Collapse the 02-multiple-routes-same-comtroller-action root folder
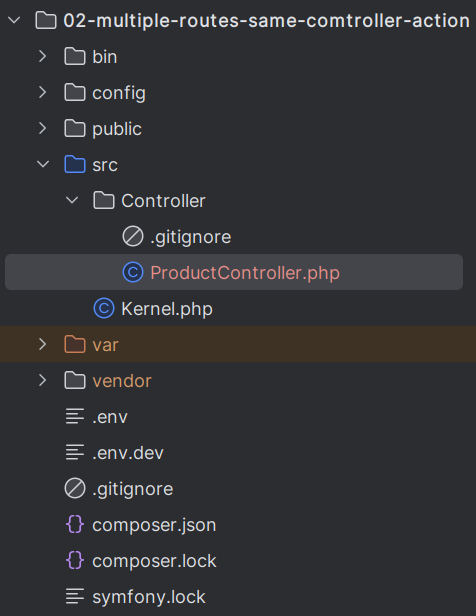Screen dimensions: 476x616 point(14,20)
